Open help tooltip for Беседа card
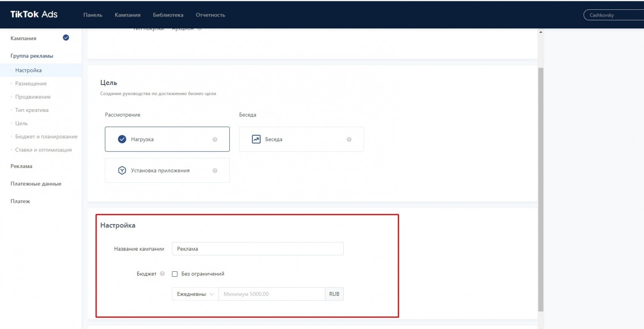Viewport: 644px width, 329px height. (349, 139)
